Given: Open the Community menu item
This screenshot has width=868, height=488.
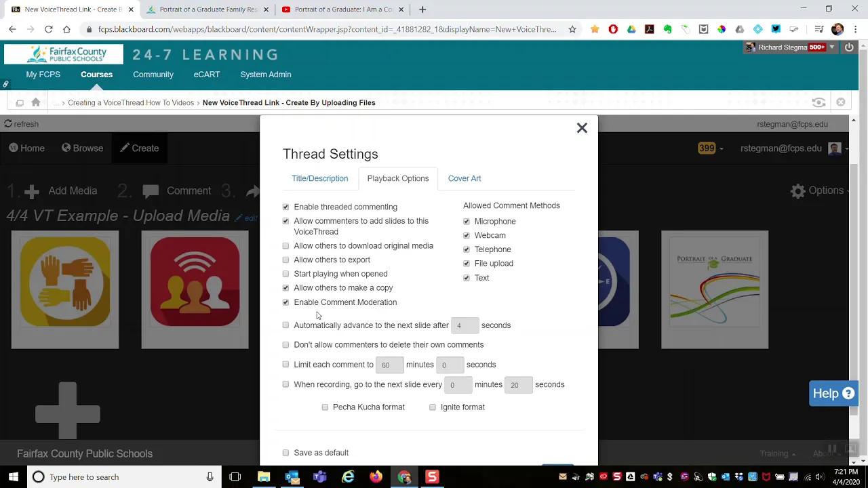Looking at the screenshot, I should pyautogui.click(x=153, y=75).
